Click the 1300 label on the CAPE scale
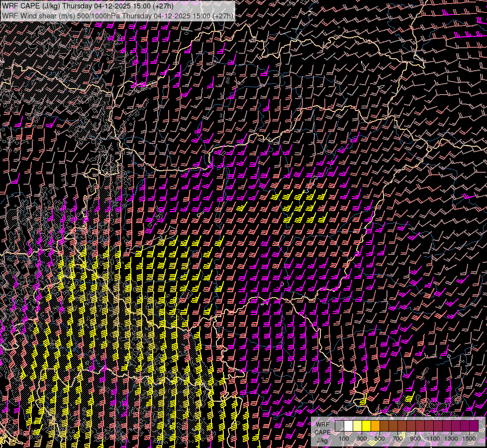The height and width of the screenshot is (448, 487). (x=451, y=439)
